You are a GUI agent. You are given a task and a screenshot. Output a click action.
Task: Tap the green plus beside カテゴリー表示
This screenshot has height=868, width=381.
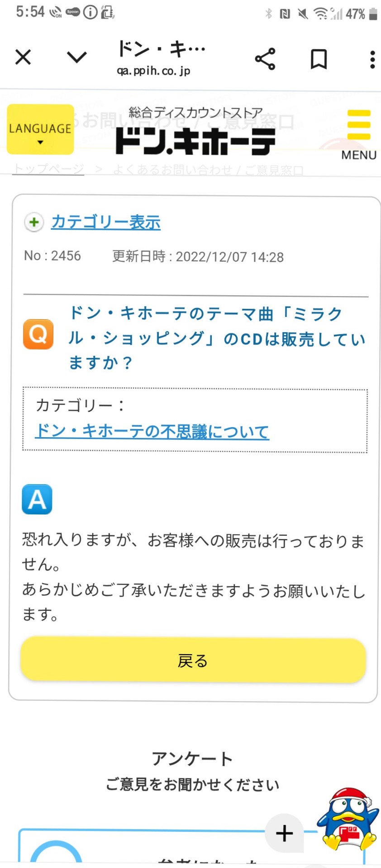point(33,222)
